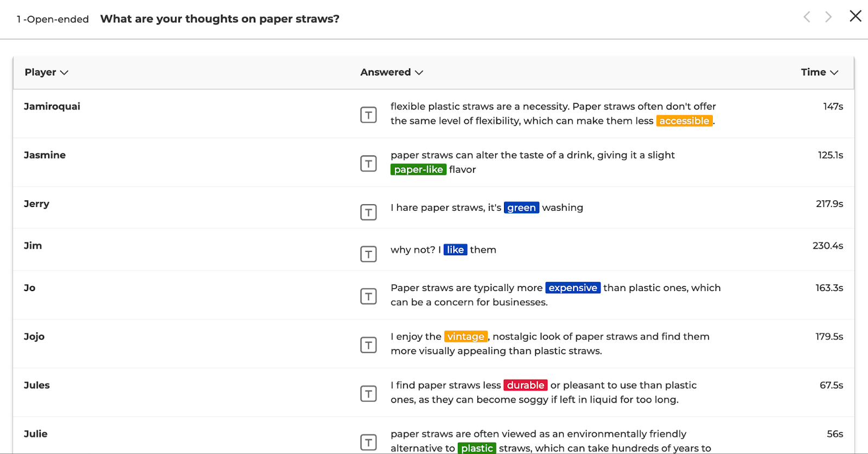Click the text-answer icon in Jojo's row

click(368, 345)
